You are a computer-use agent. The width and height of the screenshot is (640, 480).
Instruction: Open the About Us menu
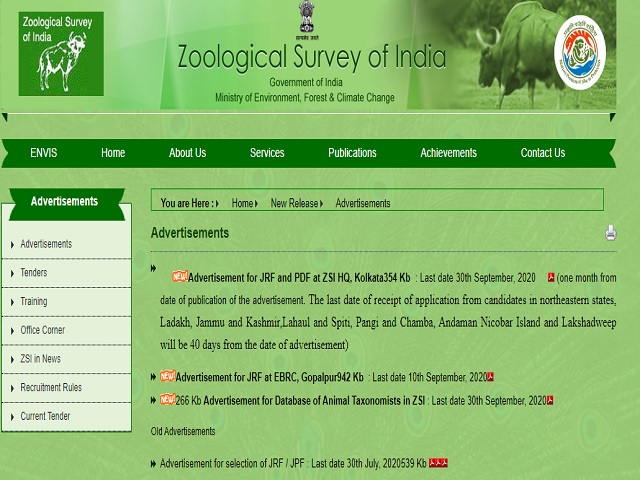(187, 153)
